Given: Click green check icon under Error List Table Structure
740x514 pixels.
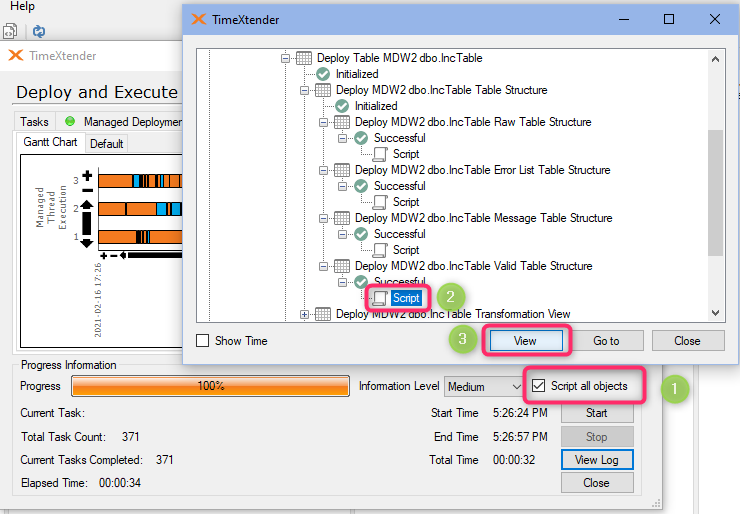Looking at the screenshot, I should [361, 186].
